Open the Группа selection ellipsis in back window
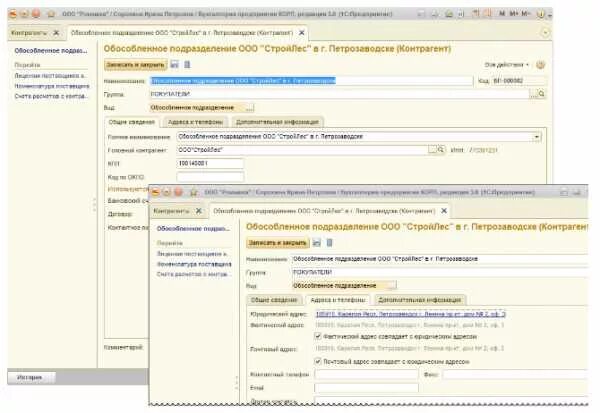This screenshot has width=600, height=413. click(533, 94)
